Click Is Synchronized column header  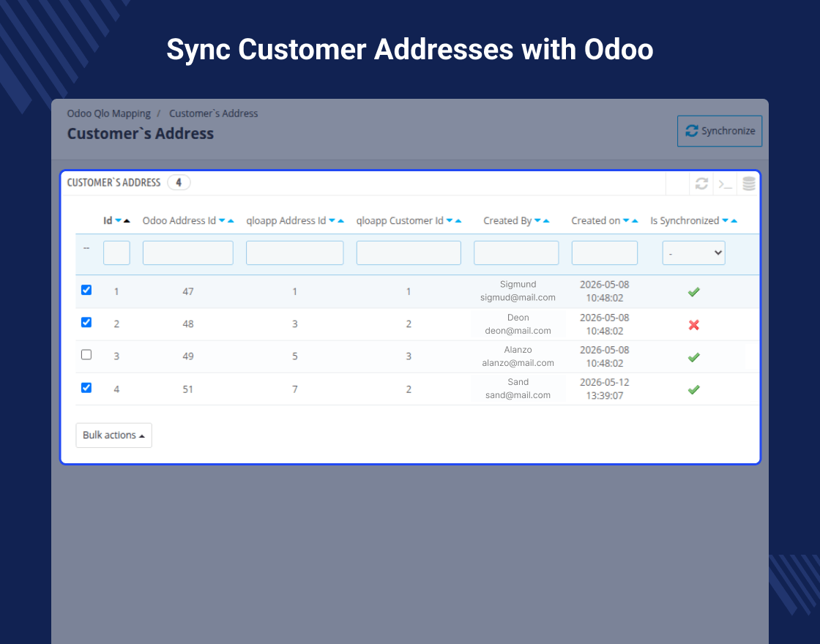click(685, 220)
